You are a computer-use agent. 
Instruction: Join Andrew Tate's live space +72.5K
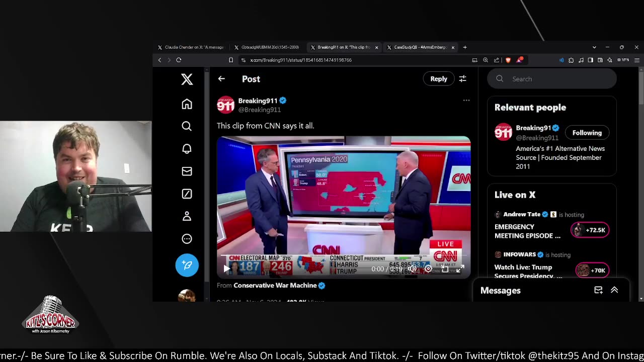(x=590, y=230)
